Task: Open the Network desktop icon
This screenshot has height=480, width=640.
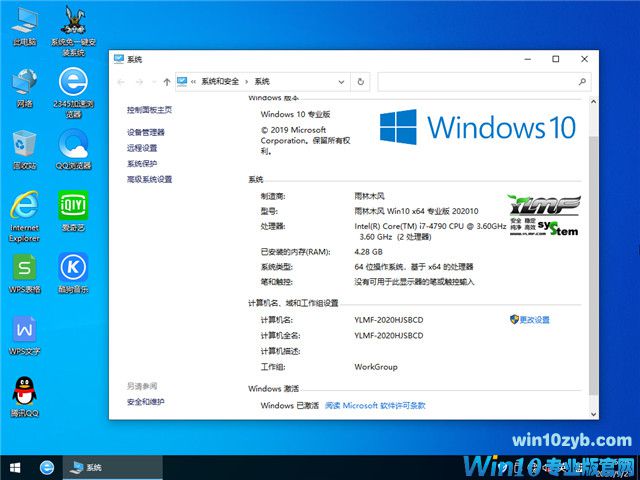Action: coord(24,87)
